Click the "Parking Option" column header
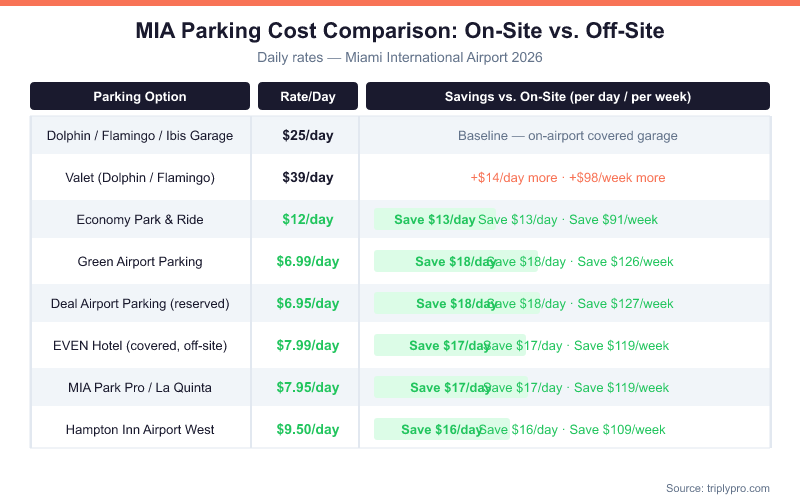The width and height of the screenshot is (800, 500). pos(140,97)
